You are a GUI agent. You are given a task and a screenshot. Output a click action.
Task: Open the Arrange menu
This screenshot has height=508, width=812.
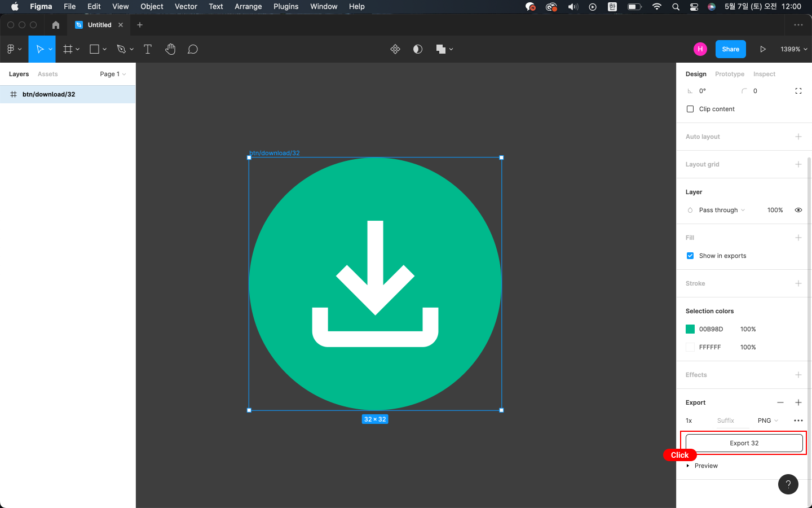248,7
